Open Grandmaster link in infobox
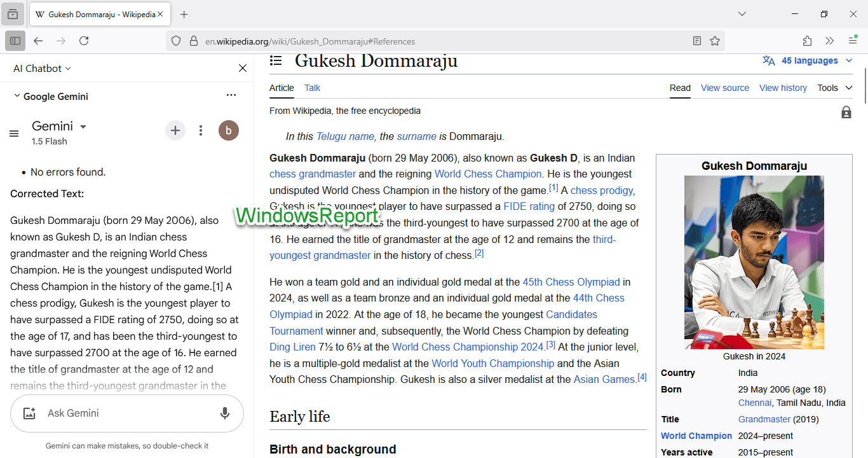 click(x=764, y=419)
